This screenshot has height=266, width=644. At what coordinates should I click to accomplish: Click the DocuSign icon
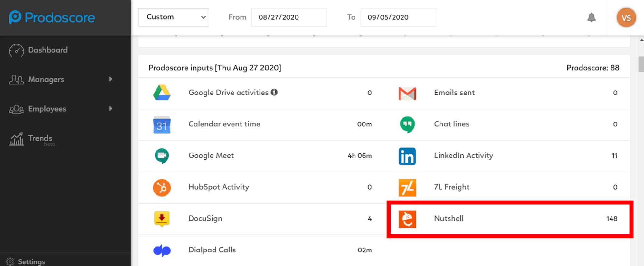click(x=162, y=219)
